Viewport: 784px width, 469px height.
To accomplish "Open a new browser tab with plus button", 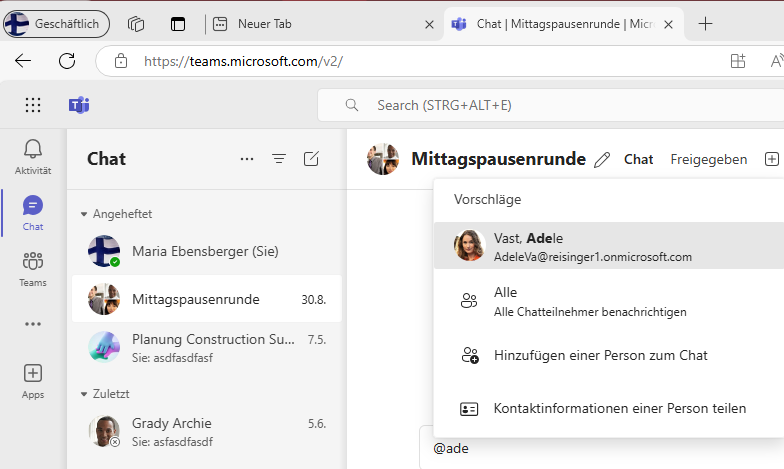I will click(705, 24).
